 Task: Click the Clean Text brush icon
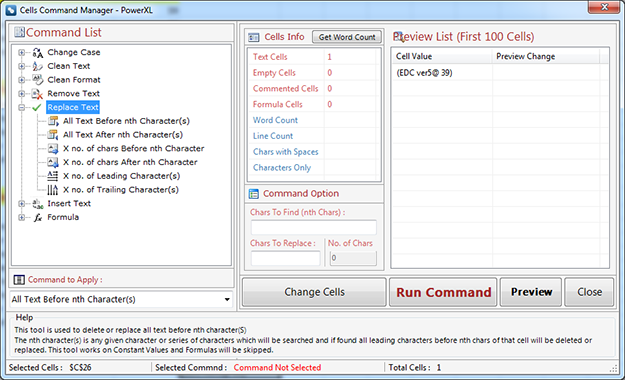pos(37,66)
